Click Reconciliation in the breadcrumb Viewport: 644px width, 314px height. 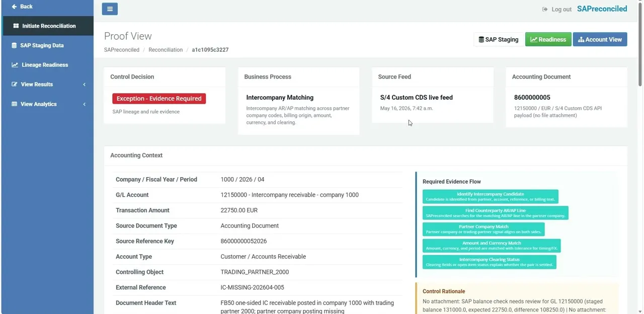click(x=166, y=50)
